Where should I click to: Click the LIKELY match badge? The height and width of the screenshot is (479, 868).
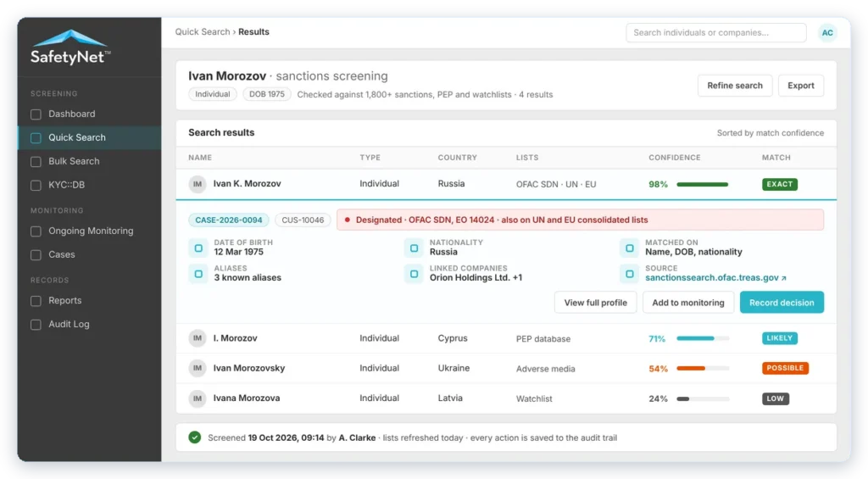(780, 338)
